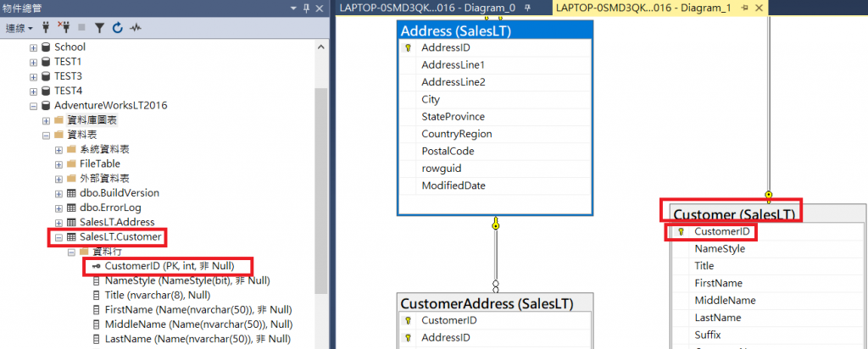Select the Diagram_1 tab
The height and width of the screenshot is (349, 868).
pyautogui.click(x=644, y=8)
